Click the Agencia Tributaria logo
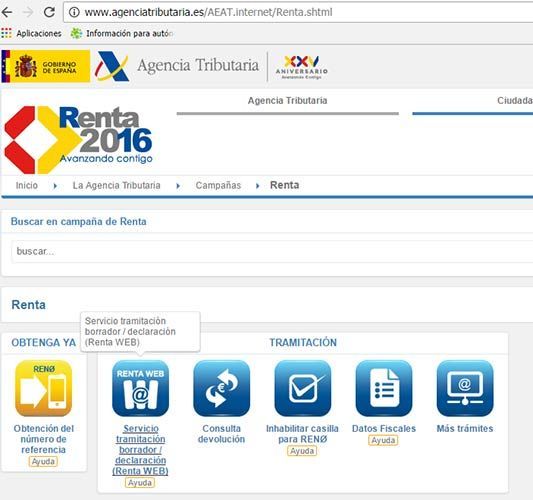The image size is (533, 500). tap(177, 66)
